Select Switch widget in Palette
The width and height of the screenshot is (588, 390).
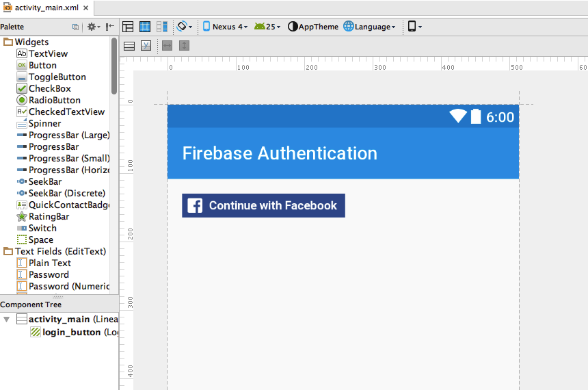[37, 229]
